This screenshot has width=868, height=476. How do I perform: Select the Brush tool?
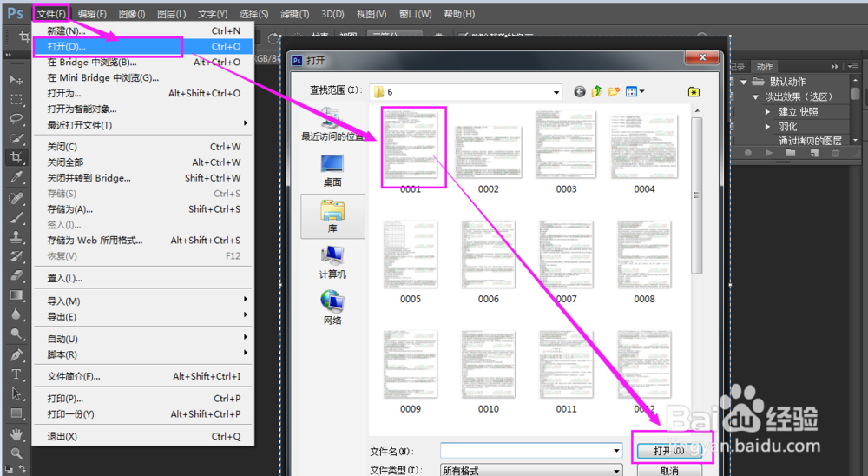pyautogui.click(x=16, y=217)
